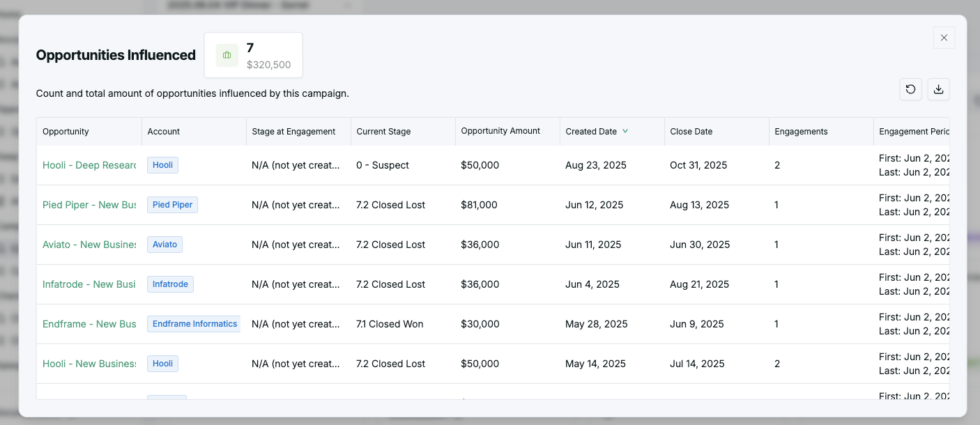Click the Pied Piper account tag
Viewport: 980px width, 425px height.
pos(172,205)
